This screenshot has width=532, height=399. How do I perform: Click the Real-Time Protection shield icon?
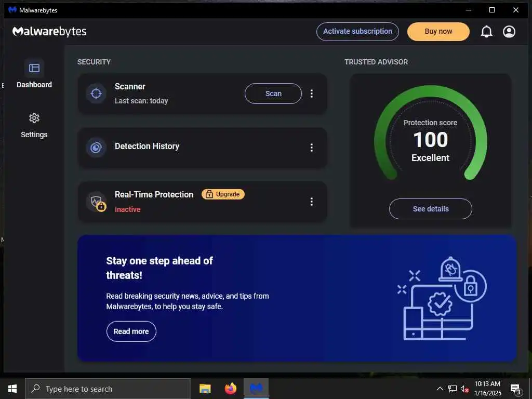pyautogui.click(x=96, y=202)
